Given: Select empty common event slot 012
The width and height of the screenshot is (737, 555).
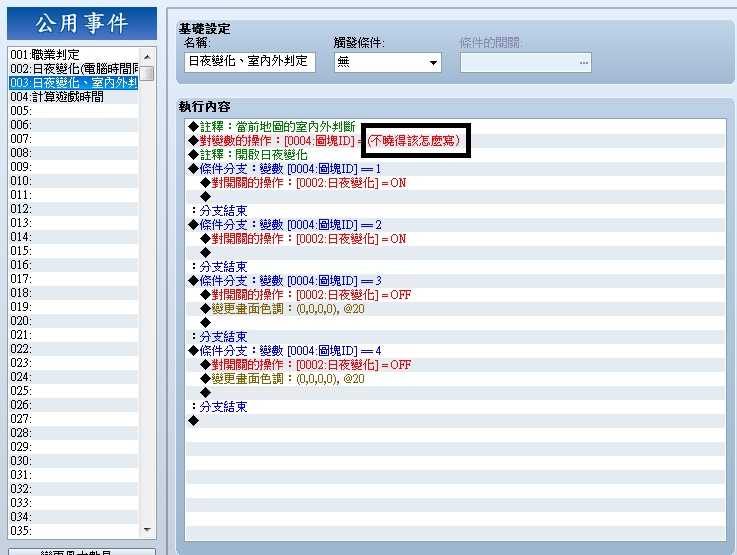Looking at the screenshot, I should [x=74, y=209].
